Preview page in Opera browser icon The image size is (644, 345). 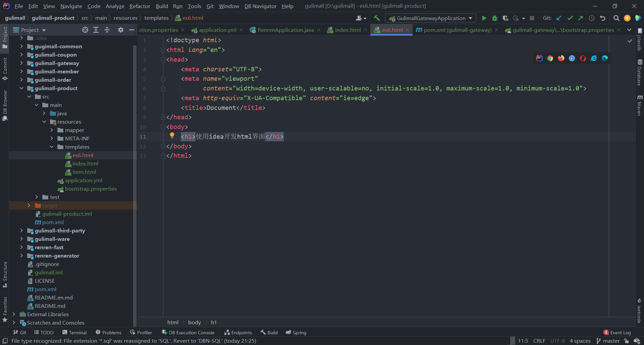[583, 58]
